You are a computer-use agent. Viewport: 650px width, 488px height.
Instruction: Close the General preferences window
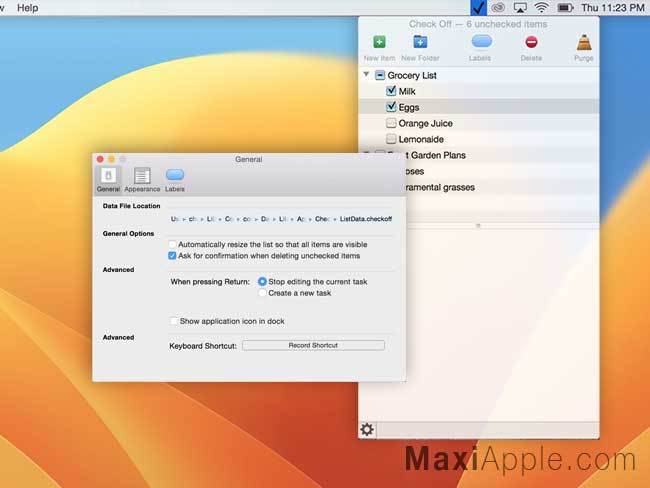coord(100,159)
